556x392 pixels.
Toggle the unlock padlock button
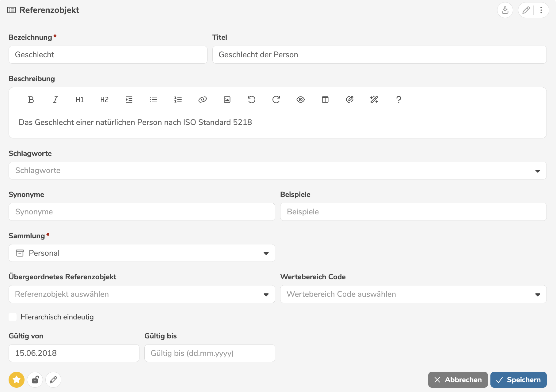pos(35,380)
